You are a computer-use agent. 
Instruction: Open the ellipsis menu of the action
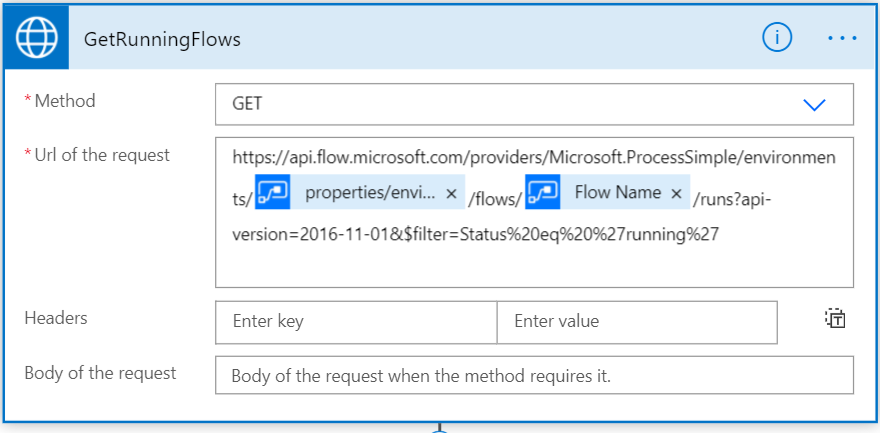click(842, 38)
